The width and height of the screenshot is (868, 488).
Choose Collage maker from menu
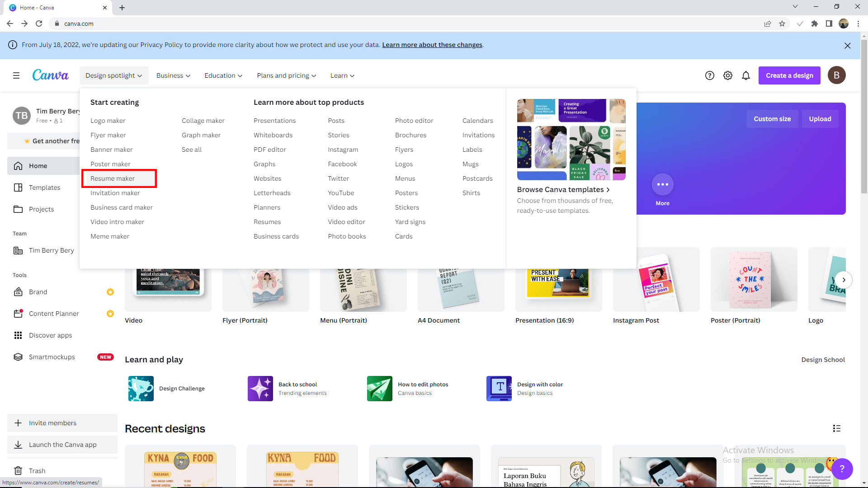tap(203, 121)
